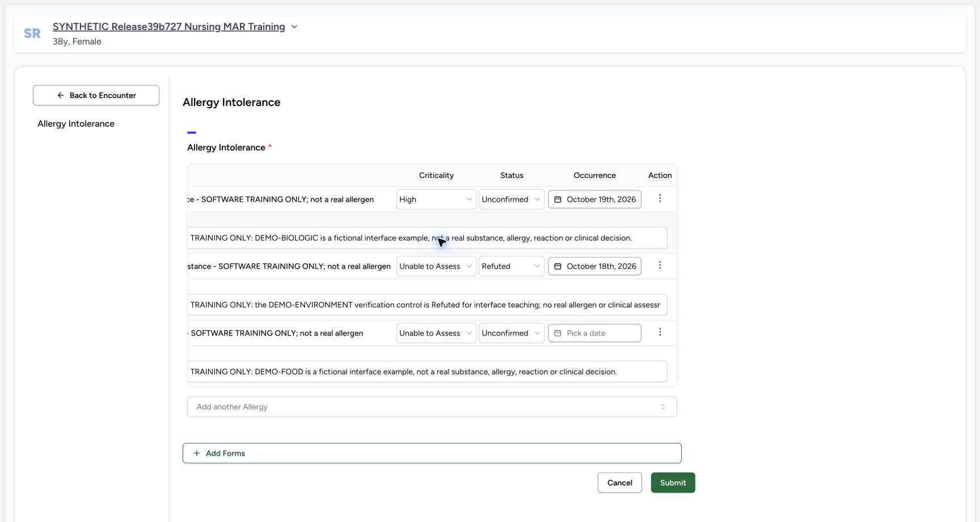
Task: Go Back to Encounter
Action: pos(96,95)
